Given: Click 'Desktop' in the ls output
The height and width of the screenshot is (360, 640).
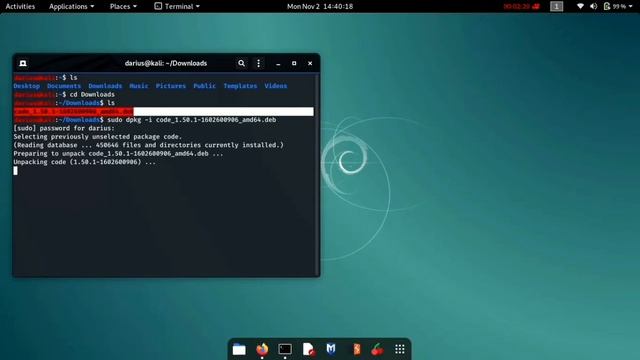Looking at the screenshot, I should tap(27, 86).
